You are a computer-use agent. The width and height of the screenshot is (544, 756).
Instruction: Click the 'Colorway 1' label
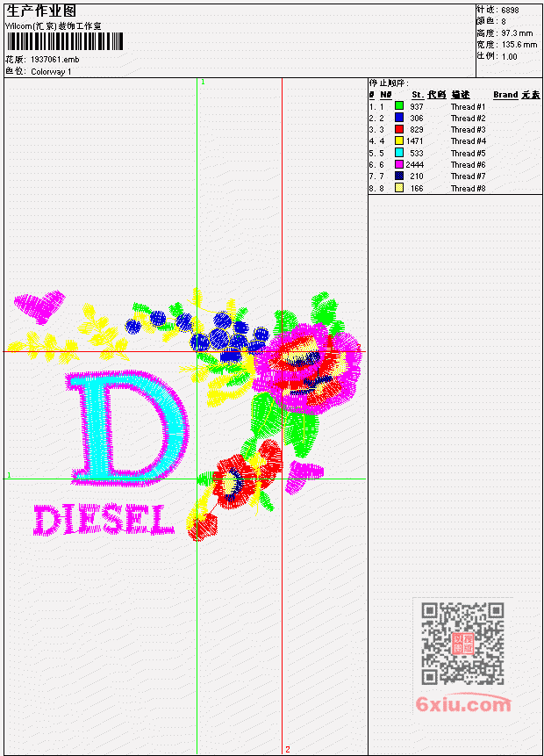click(51, 71)
